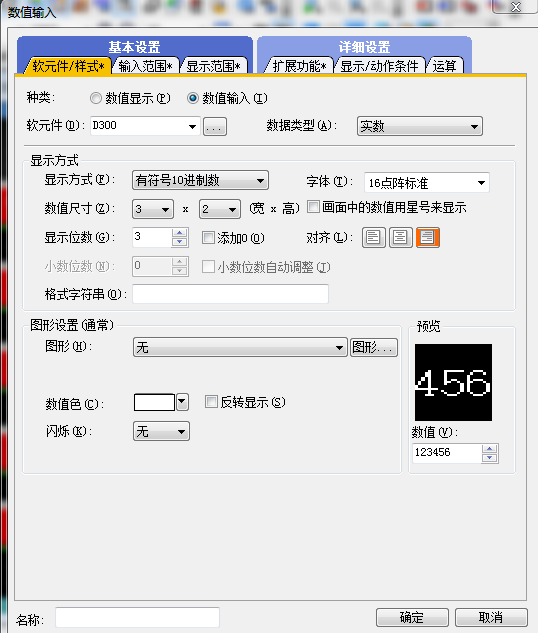Click the 图形... button

[373, 347]
